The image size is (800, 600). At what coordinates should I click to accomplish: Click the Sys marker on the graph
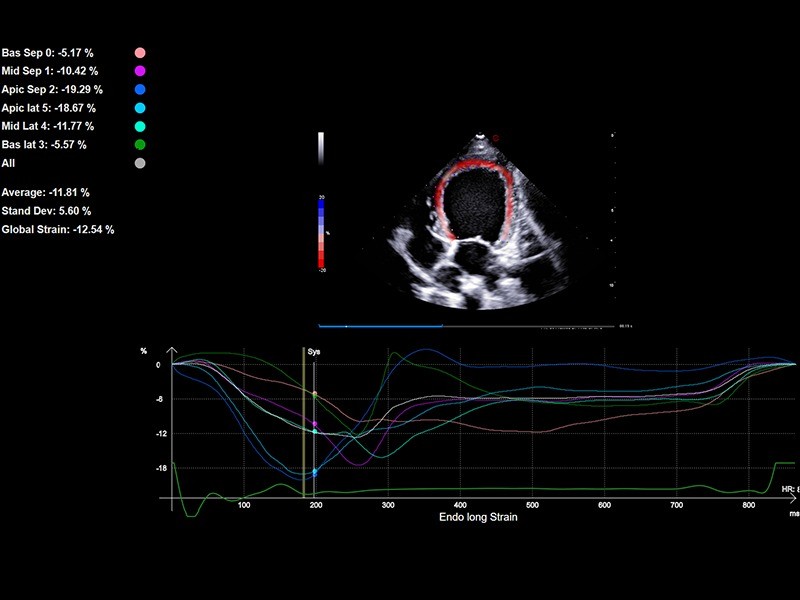(314, 352)
